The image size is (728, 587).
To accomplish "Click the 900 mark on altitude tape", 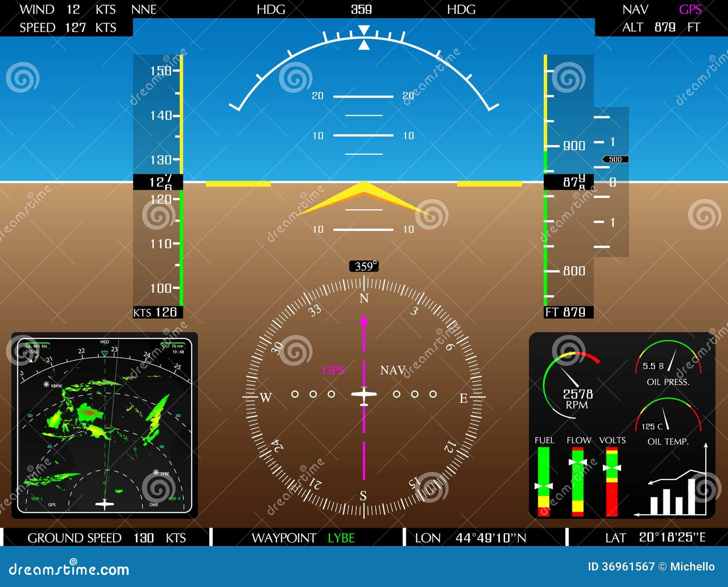I will click(574, 146).
